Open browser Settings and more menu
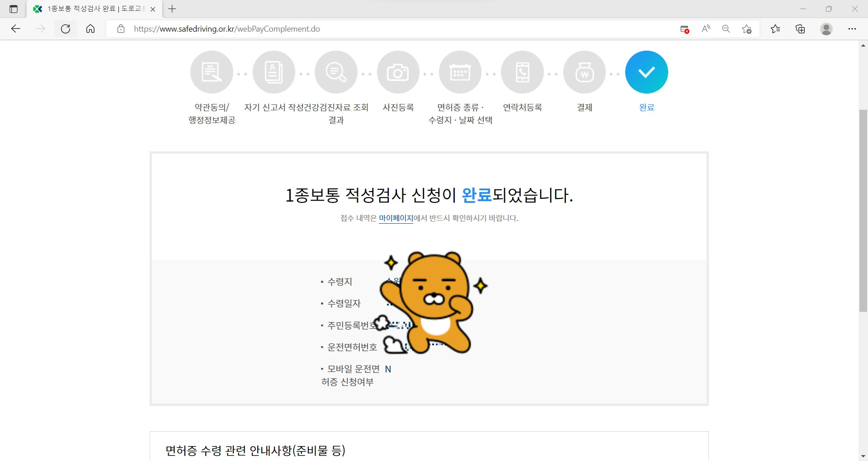868x461 pixels. coord(852,29)
